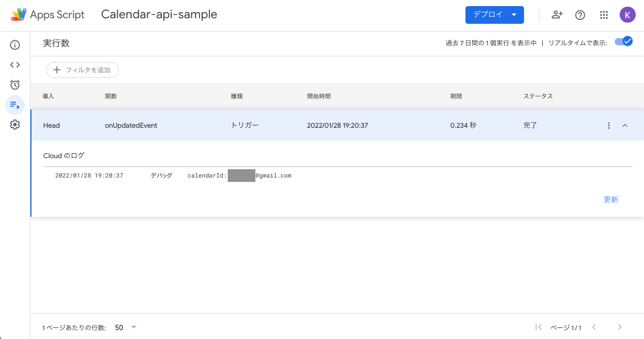Rename project title Calendar-api-sample

pyautogui.click(x=159, y=15)
